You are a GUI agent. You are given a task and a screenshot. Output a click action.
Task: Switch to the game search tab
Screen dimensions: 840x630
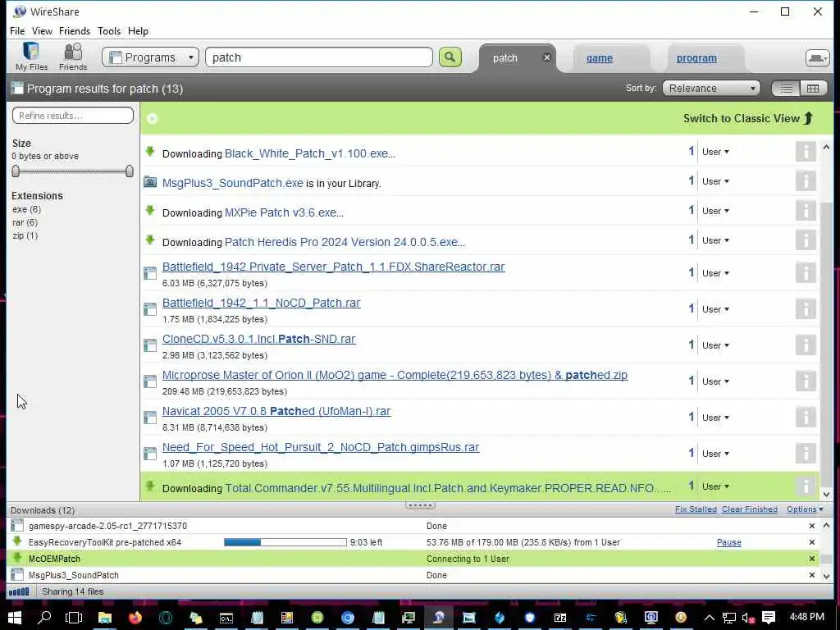599,58
